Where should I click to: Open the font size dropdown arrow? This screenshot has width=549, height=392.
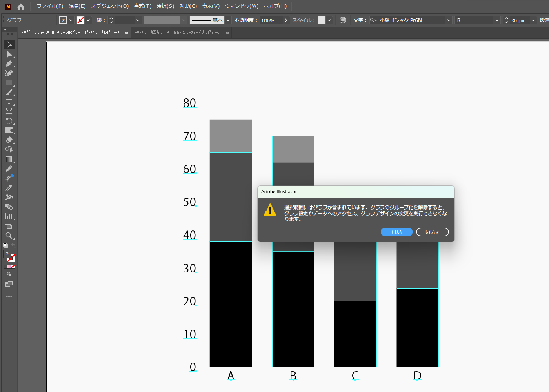pos(533,20)
